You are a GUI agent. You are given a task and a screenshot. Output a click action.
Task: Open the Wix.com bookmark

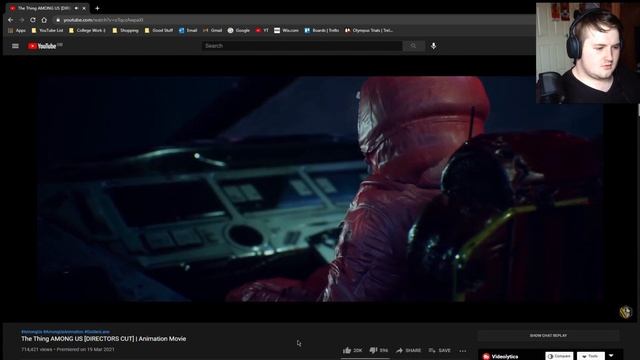coord(287,30)
